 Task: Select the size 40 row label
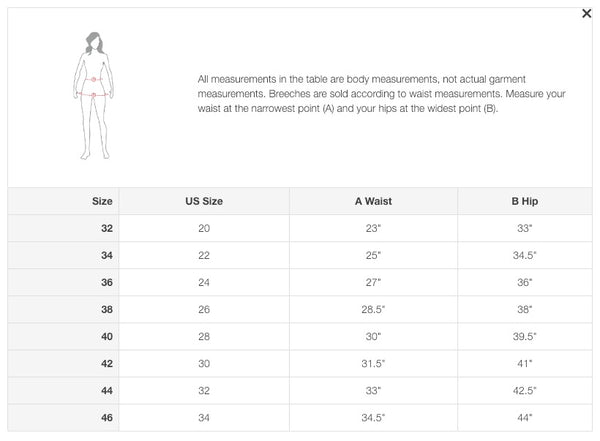coord(107,336)
